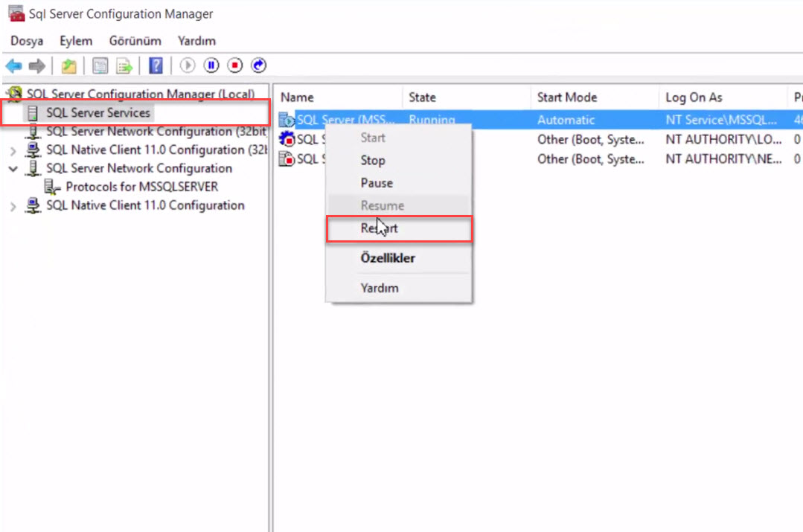The image size is (803, 532).
Task: Choose Restart from the context menu
Action: coord(380,228)
